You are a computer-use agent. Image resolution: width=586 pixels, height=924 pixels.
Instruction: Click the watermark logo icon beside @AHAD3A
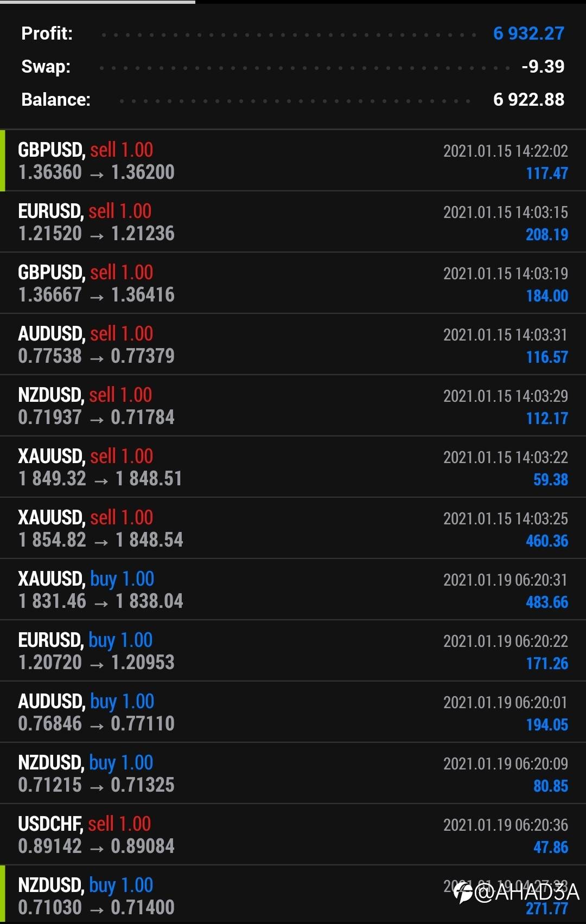coord(463,892)
